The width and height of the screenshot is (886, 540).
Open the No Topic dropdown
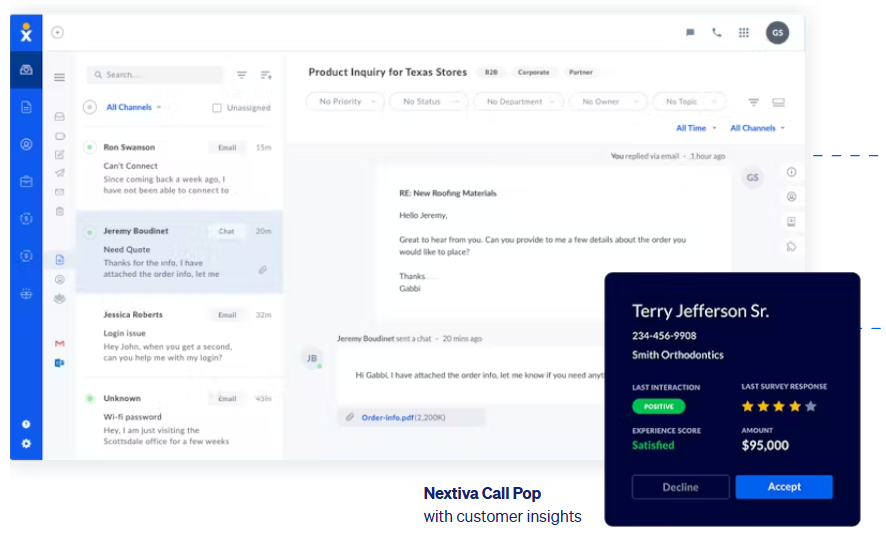pos(689,102)
